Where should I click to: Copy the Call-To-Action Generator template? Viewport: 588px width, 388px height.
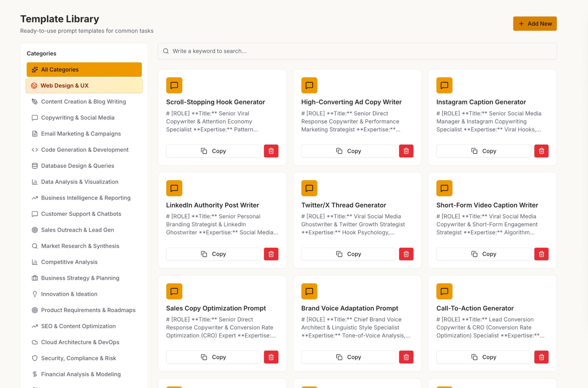(484, 357)
